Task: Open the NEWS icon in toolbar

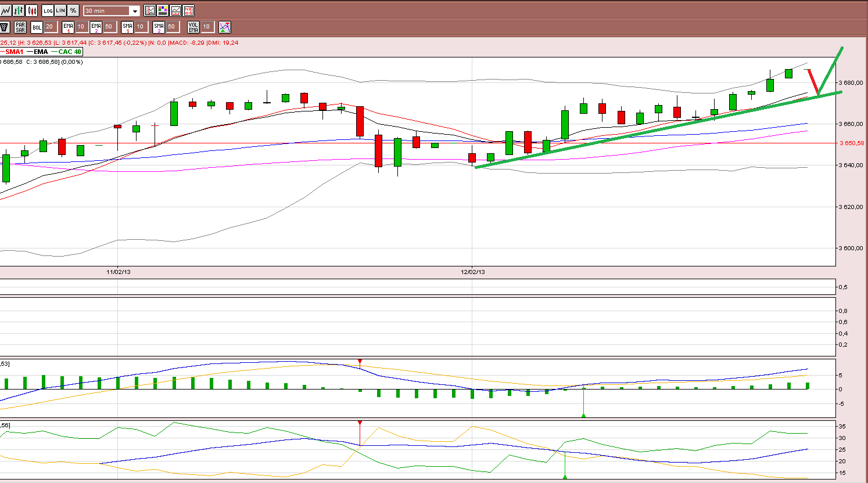Action: pyautogui.click(x=188, y=10)
